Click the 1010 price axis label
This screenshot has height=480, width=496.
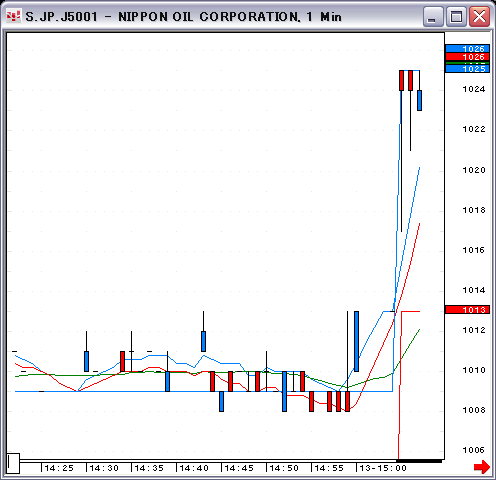click(x=474, y=370)
